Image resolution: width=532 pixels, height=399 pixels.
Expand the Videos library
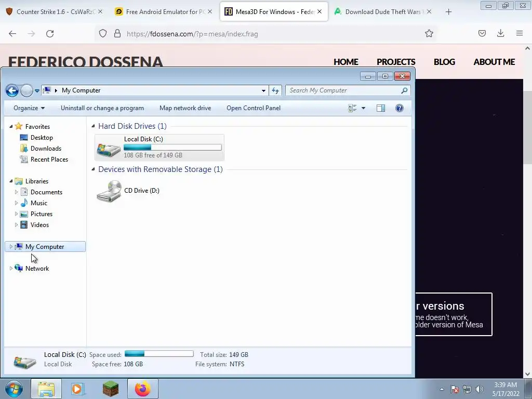16,224
